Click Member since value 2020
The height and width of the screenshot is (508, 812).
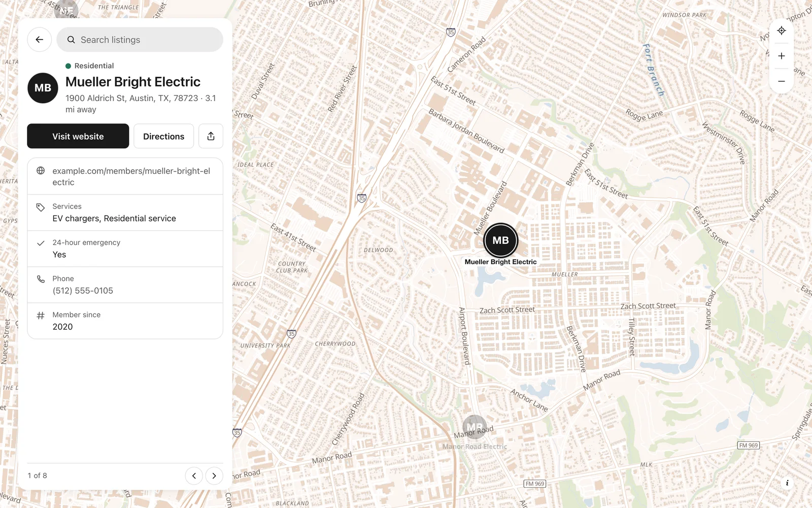(62, 327)
